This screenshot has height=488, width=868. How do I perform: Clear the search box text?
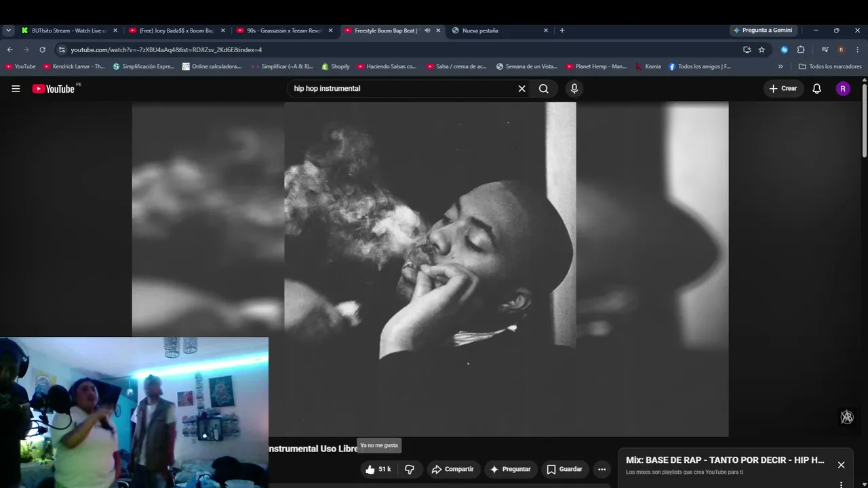pyautogui.click(x=521, y=89)
